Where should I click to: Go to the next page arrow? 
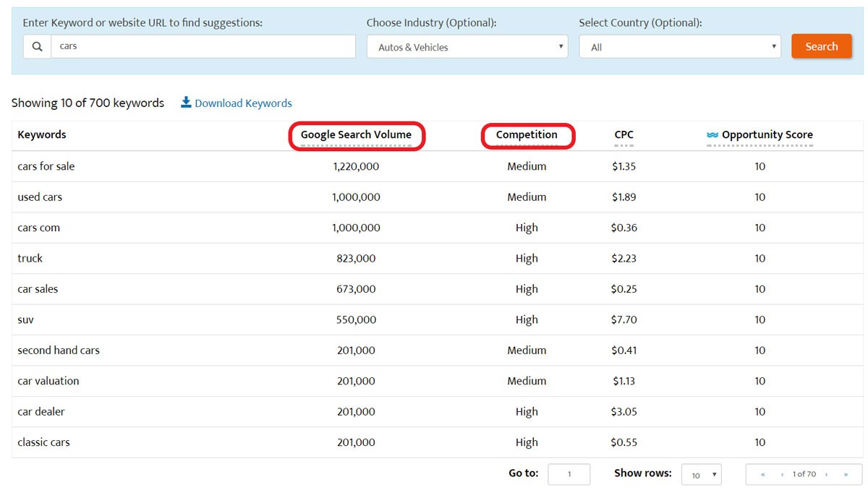point(826,474)
